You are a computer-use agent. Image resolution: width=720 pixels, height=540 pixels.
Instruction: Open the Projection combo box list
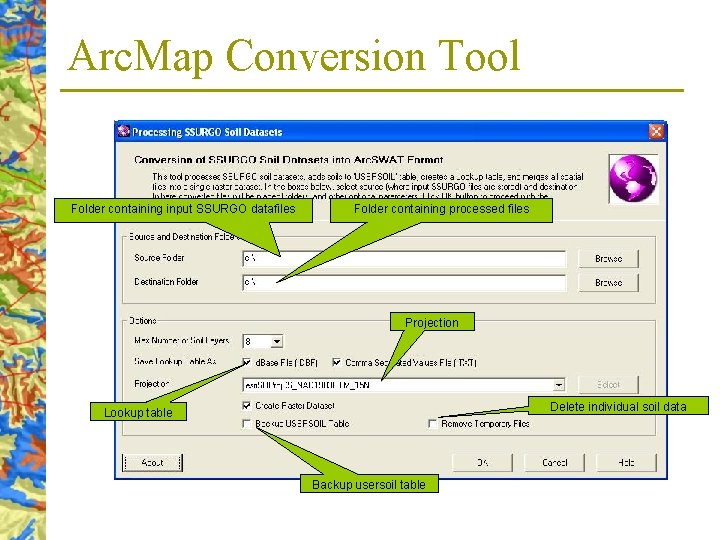click(x=559, y=385)
